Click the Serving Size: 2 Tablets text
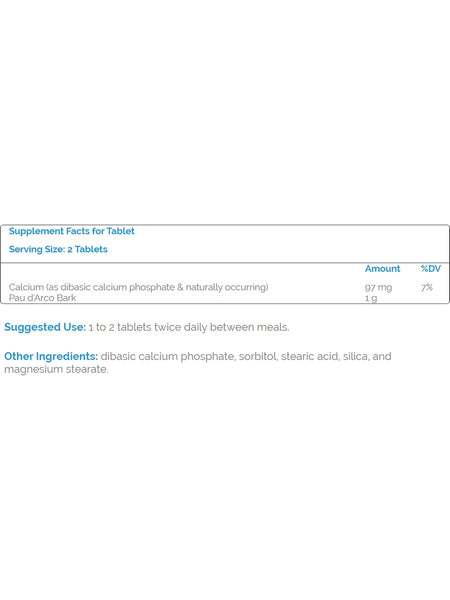 [58, 249]
